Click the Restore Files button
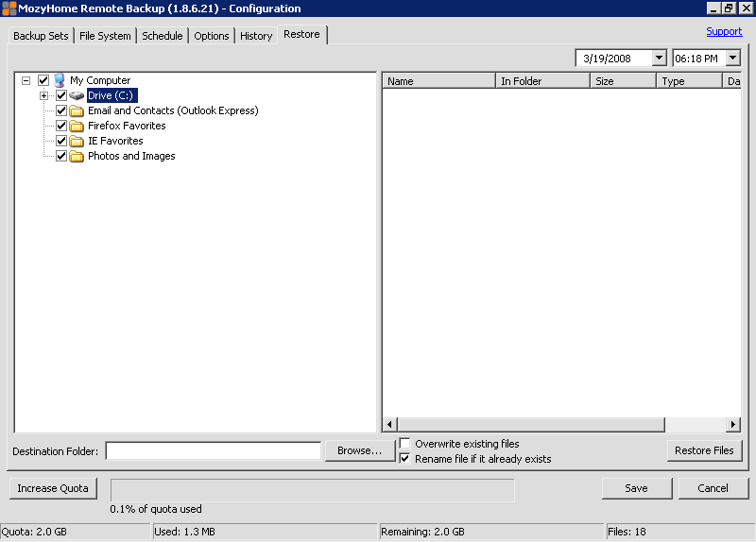Screen dimensions: 756x542 coord(704,450)
